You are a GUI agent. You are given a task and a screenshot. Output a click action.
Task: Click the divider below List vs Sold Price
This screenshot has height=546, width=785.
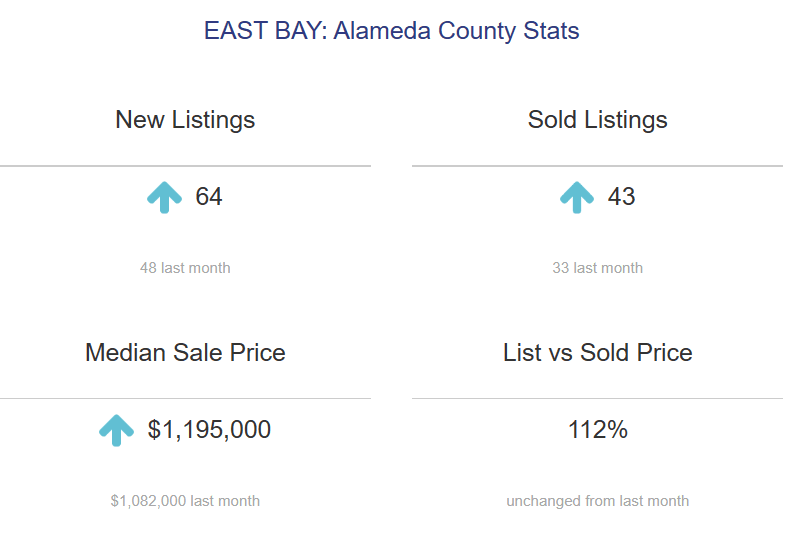(x=597, y=398)
